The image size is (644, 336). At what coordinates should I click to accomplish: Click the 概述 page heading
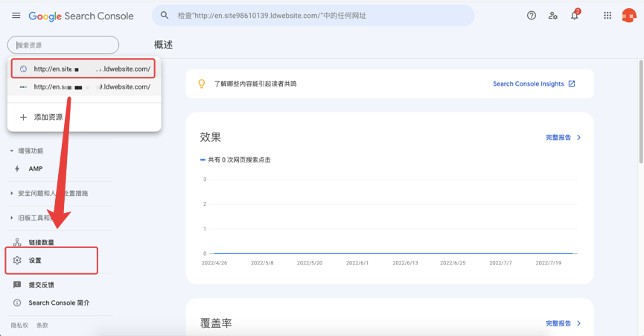[164, 45]
